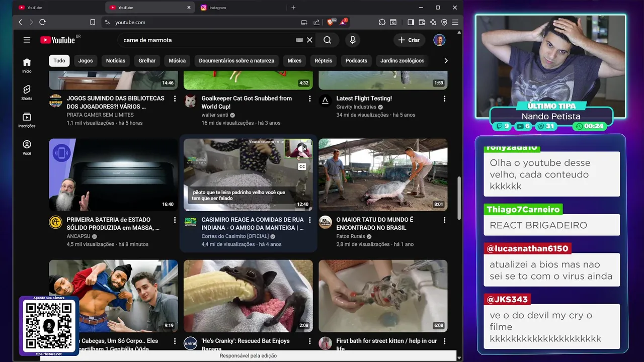This screenshot has height=362, width=644.
Task: Open options menu for JOGOS SUMINDO video
Action: [x=175, y=99]
